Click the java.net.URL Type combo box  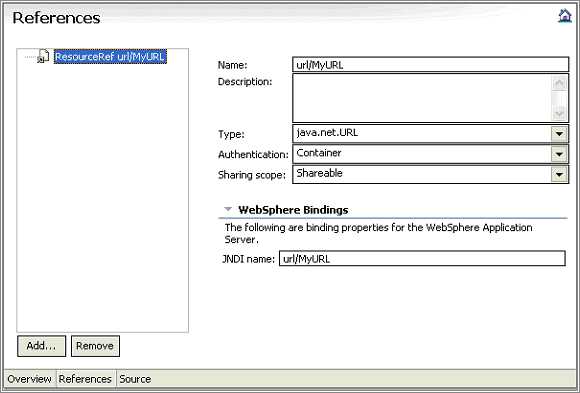[431, 134]
